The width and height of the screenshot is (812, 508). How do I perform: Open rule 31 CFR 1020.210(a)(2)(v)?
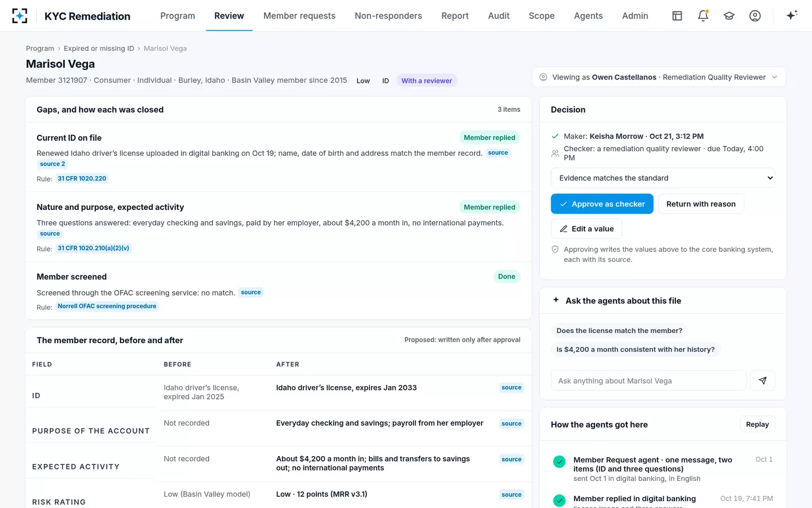coord(94,248)
